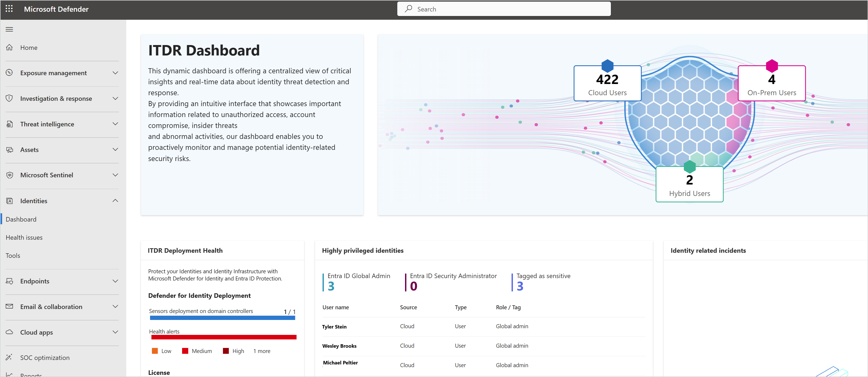The width and height of the screenshot is (868, 377).
Task: Click Tyler Stein user name
Action: 334,327
